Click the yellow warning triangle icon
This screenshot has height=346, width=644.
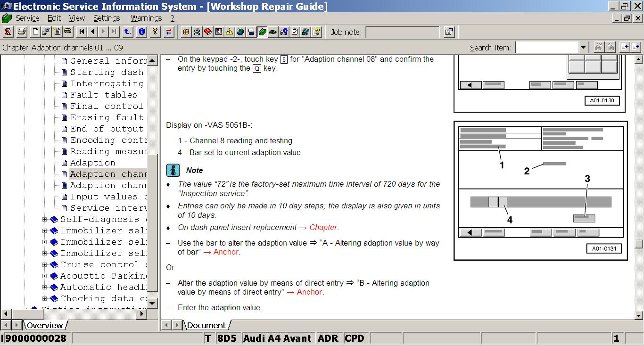229,32
